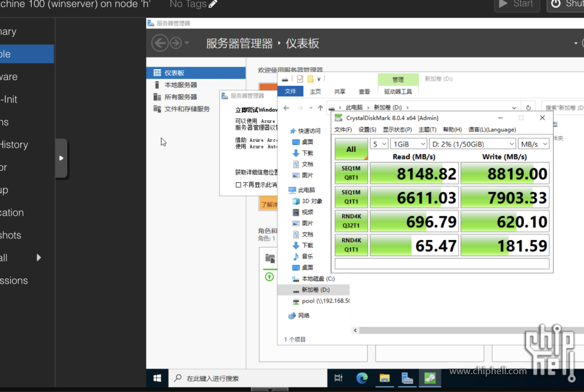Open CrystalDiskMark 帮助(H) menu
Image resolution: width=584 pixels, height=392 pixels.
pos(452,129)
